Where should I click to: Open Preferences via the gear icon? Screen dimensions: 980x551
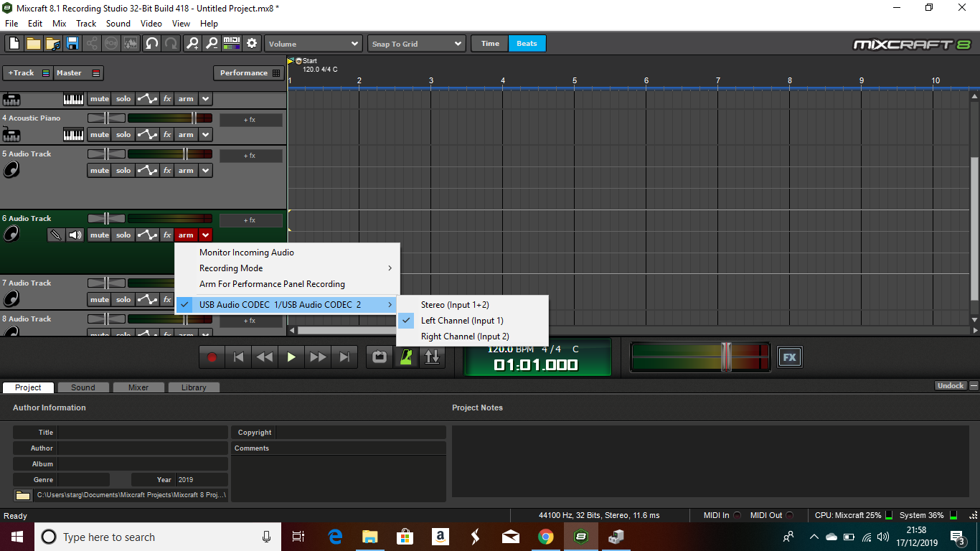point(252,44)
